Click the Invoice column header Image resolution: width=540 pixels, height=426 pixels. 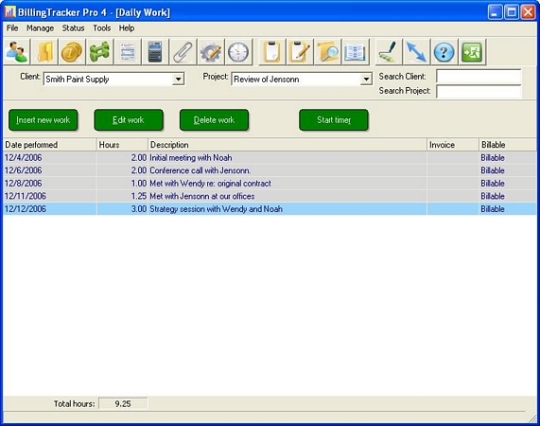click(453, 145)
